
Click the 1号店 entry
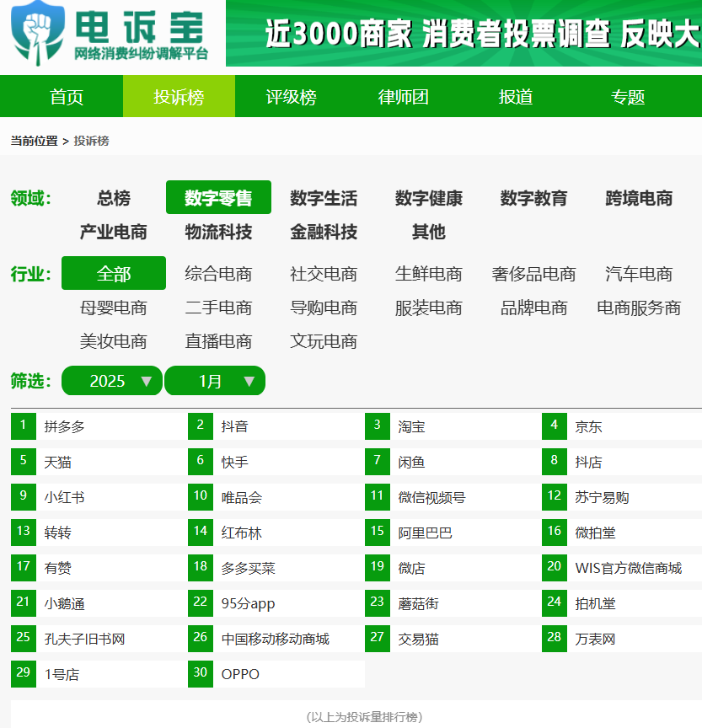click(x=99, y=674)
